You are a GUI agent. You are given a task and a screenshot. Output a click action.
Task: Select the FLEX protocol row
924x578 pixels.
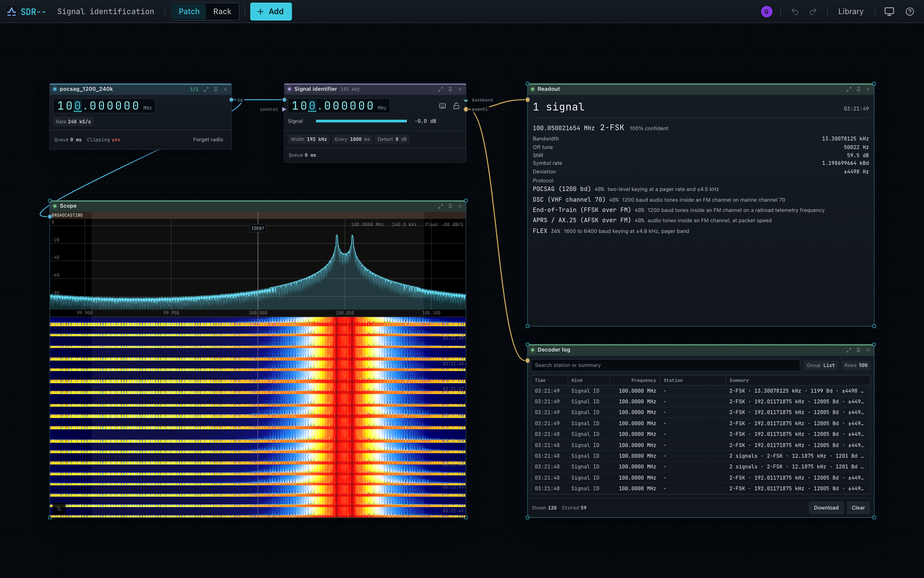pyautogui.click(x=701, y=231)
